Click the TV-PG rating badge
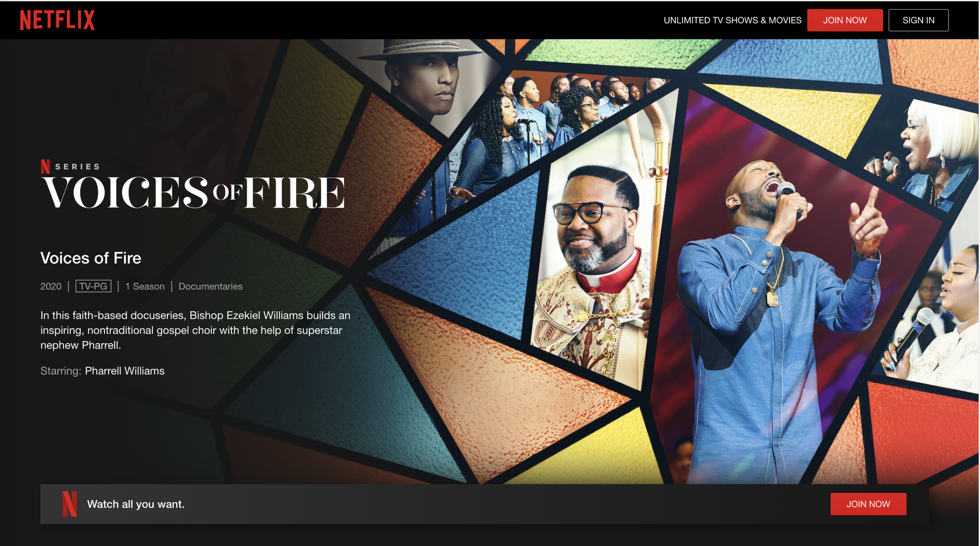980x546 pixels. tap(93, 286)
